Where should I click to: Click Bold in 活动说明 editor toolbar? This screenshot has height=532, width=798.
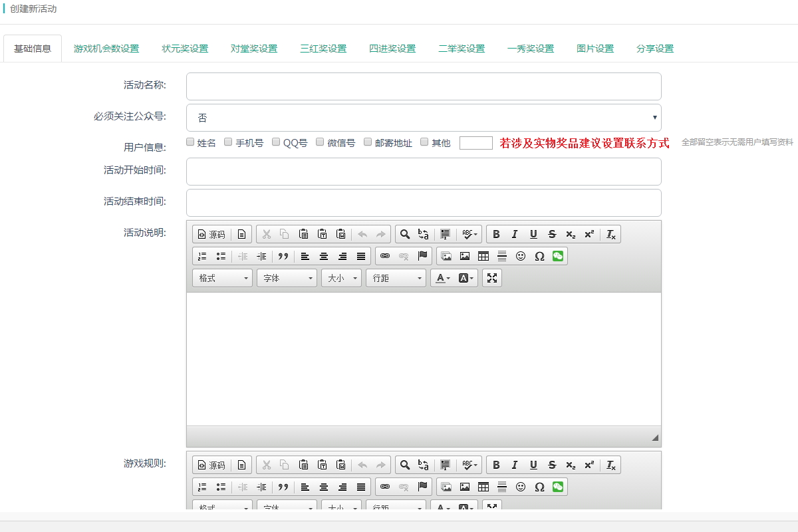tap(496, 234)
